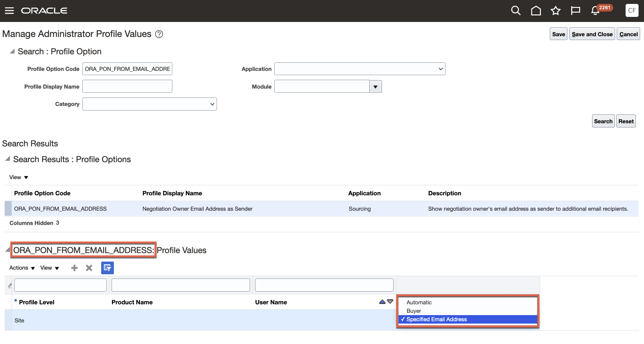
Task: Collapse Search Results Profile Options section
Action: 8,159
